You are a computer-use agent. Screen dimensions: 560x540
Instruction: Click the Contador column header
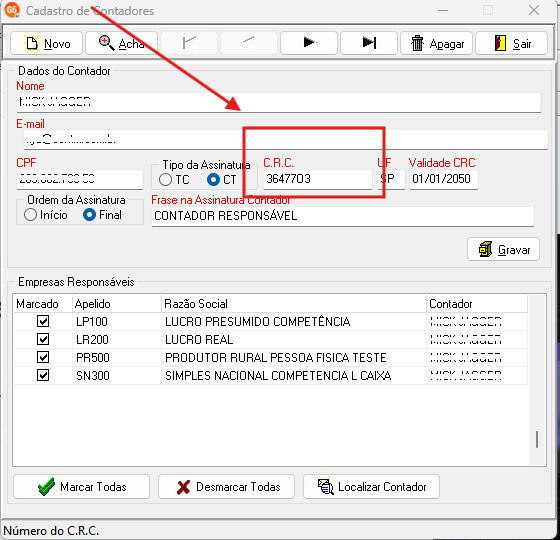(x=477, y=304)
